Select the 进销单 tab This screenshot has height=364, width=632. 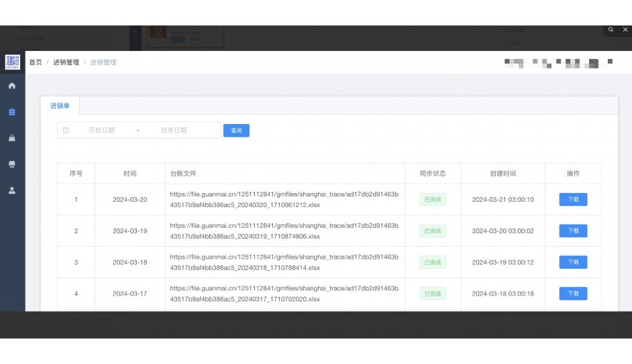60,106
